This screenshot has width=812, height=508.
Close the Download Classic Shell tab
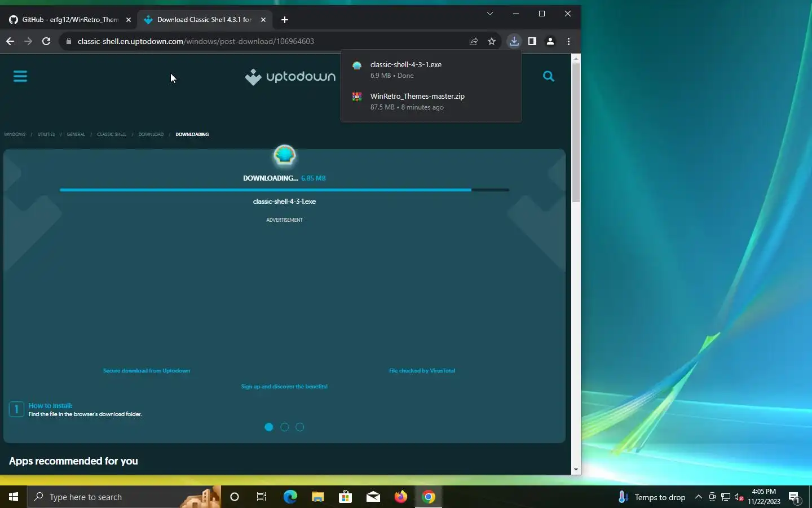(263, 20)
